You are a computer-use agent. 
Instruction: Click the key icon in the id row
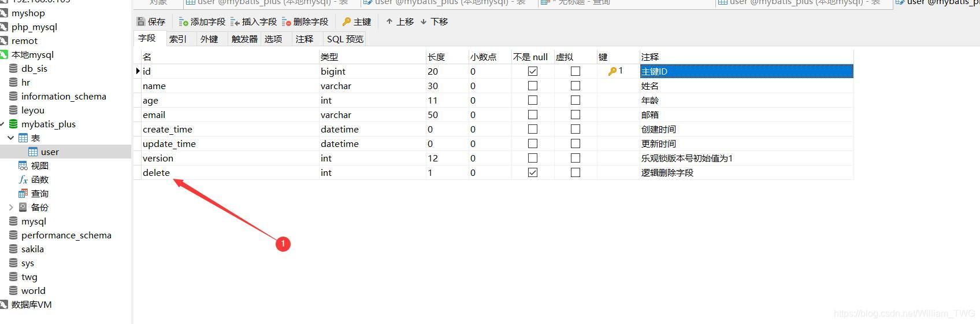coord(612,71)
